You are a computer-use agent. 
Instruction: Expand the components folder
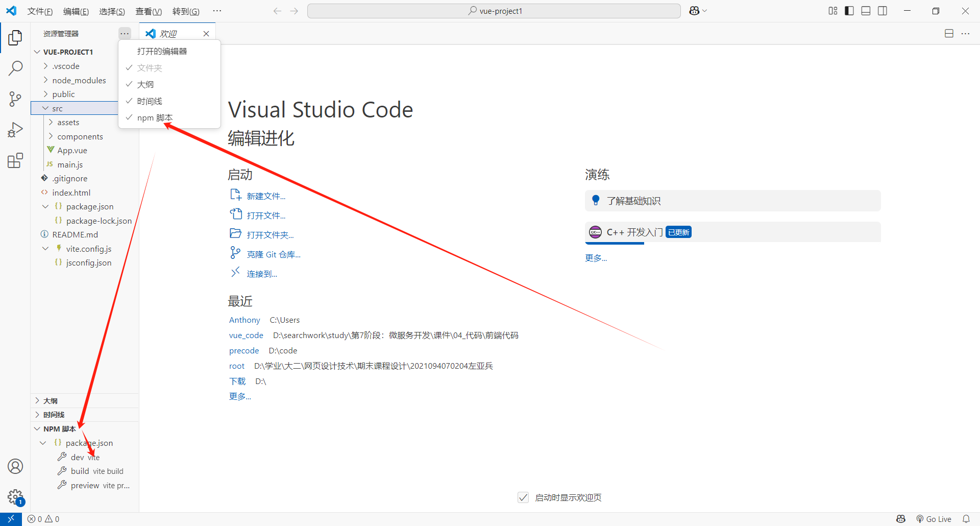[x=51, y=136]
